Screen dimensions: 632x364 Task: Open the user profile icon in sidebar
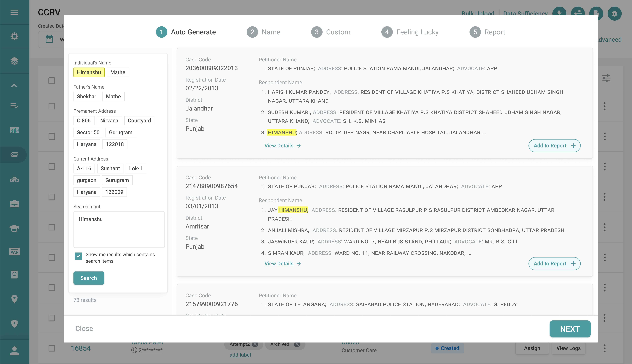14,351
